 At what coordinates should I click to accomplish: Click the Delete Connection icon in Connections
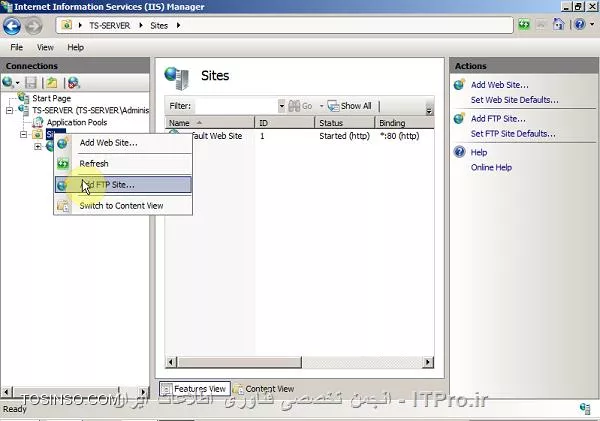click(73, 83)
